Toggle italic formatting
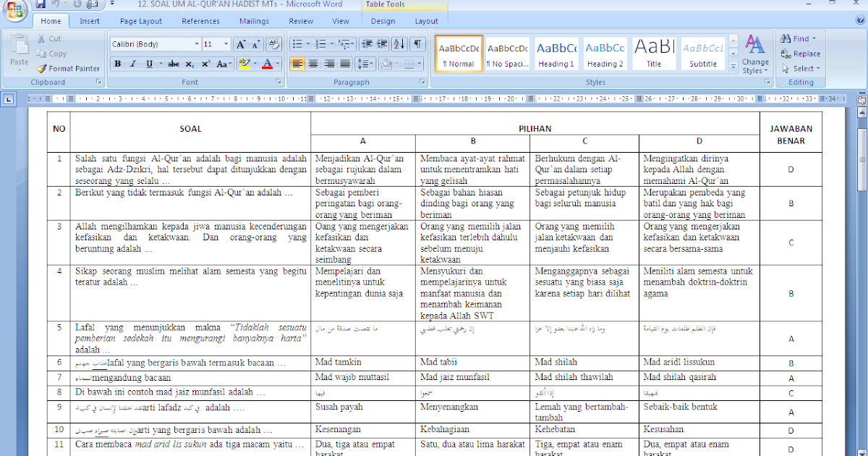This screenshot has height=456, width=868. coord(133,64)
